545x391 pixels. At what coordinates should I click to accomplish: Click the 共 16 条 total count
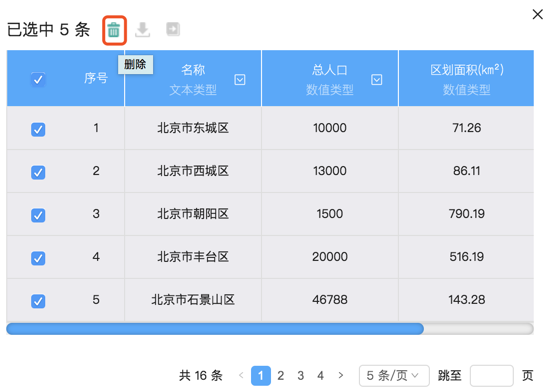coord(201,376)
